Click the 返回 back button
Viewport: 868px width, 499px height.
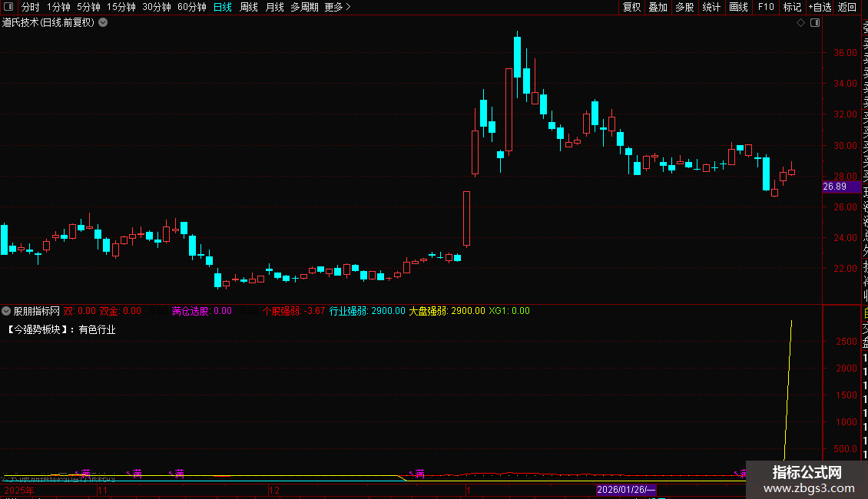pyautogui.click(x=847, y=7)
